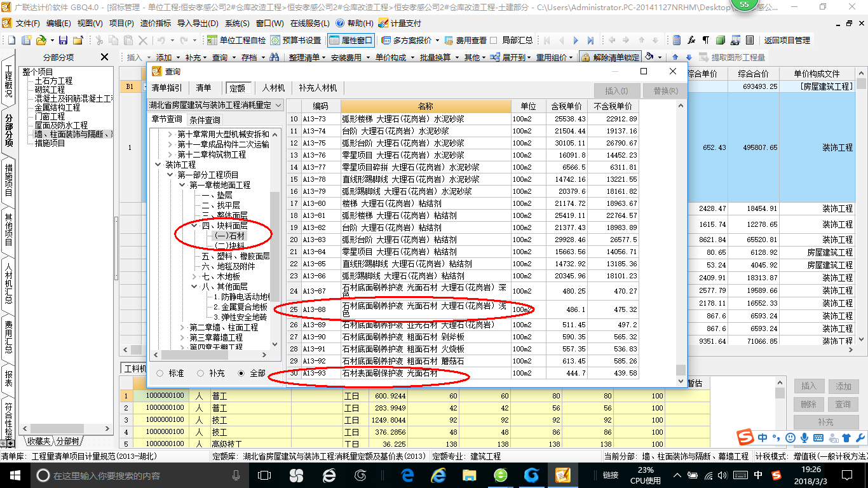Click the fx formula icon
This screenshot has width=868, height=488.
691,40
